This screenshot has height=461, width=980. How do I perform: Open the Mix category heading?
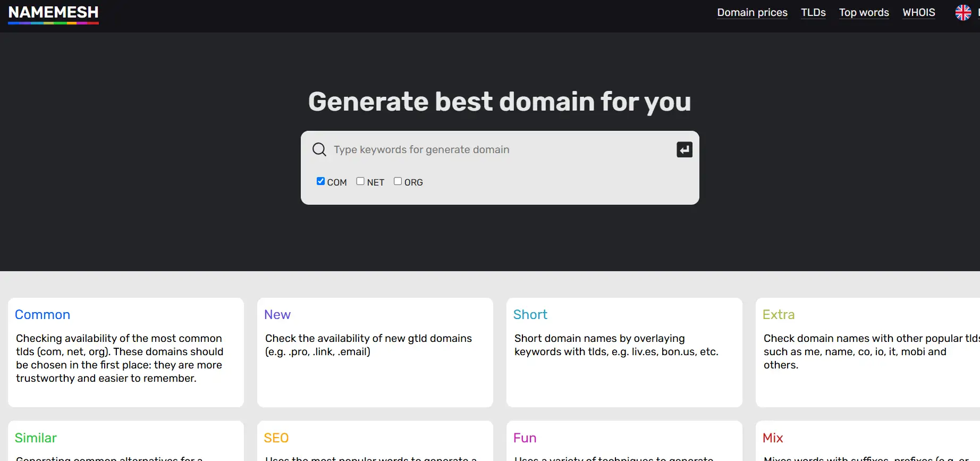772,438
